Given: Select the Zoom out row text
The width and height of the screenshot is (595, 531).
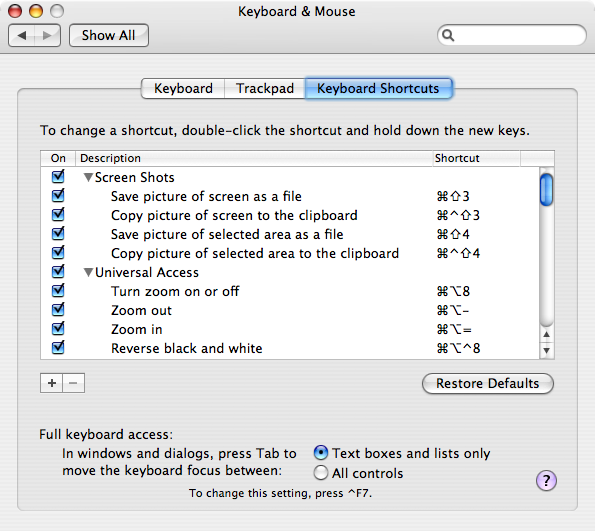Looking at the screenshot, I should pos(141,310).
